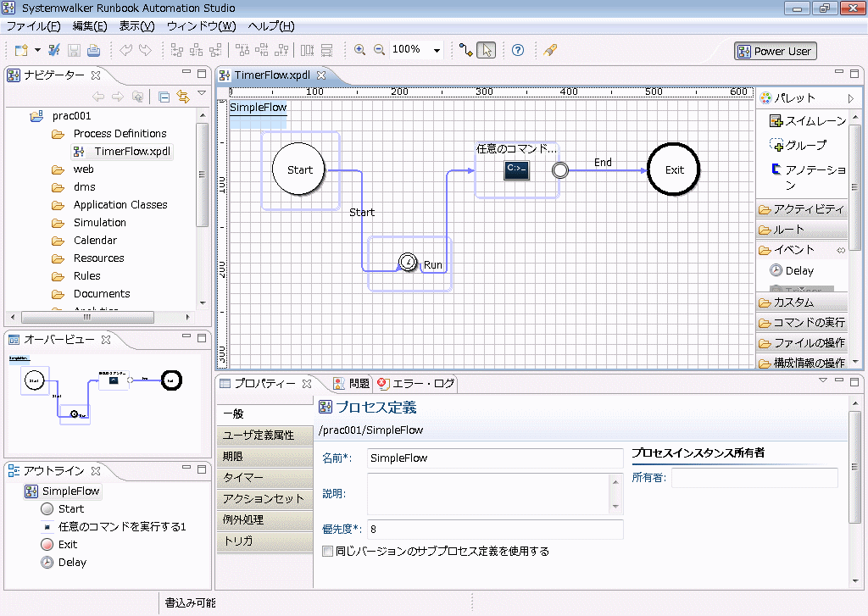Open the navigator view menu triangle
The image size is (868, 616).
(202, 93)
